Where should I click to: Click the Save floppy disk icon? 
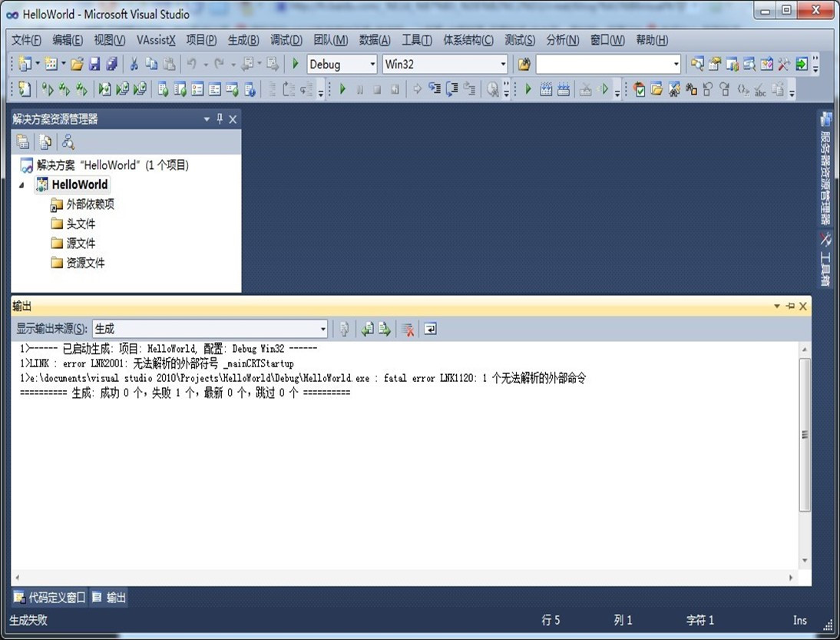click(94, 65)
